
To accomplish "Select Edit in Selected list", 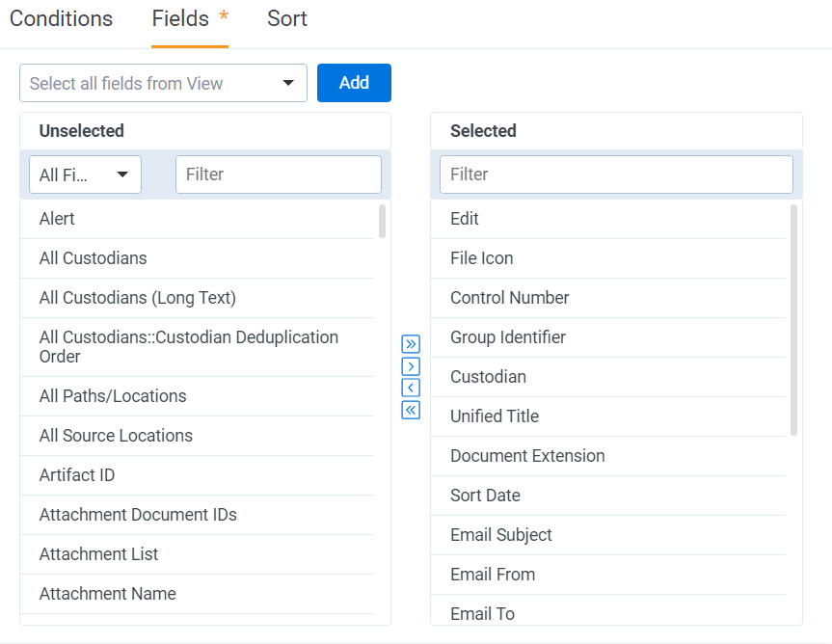I will pyautogui.click(x=608, y=219).
